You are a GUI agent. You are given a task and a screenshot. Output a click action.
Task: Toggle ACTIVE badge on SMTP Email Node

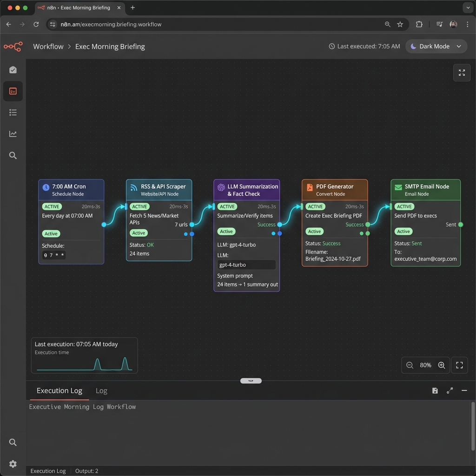[x=404, y=206]
